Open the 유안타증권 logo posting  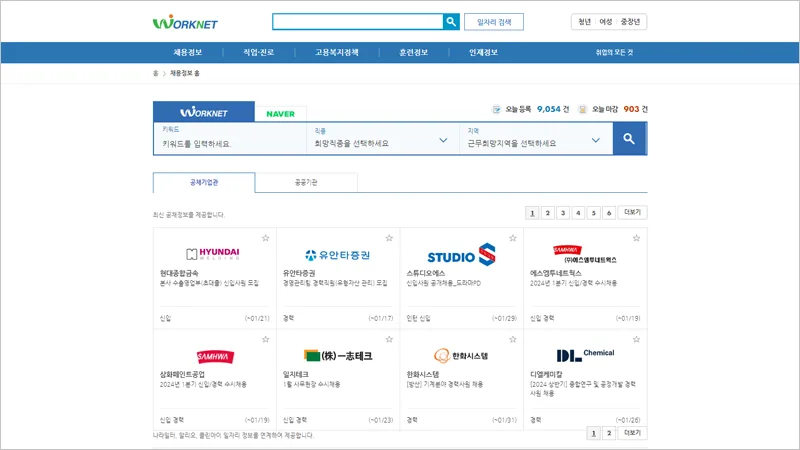tap(337, 255)
